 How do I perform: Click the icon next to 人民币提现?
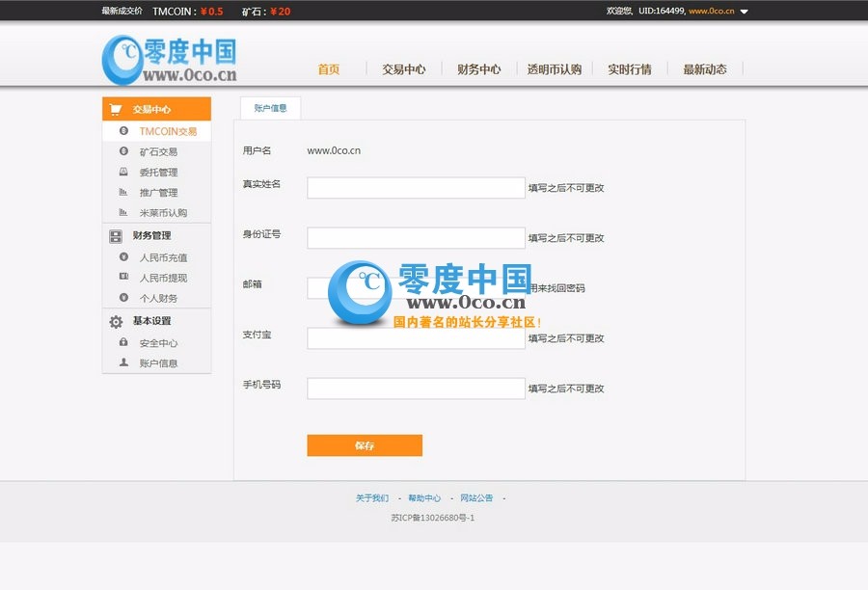(x=122, y=278)
